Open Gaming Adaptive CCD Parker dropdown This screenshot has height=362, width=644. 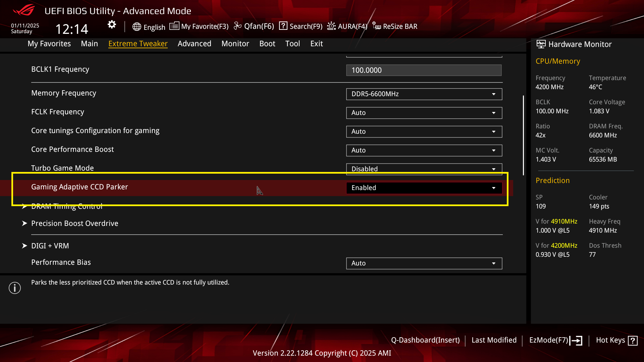424,188
